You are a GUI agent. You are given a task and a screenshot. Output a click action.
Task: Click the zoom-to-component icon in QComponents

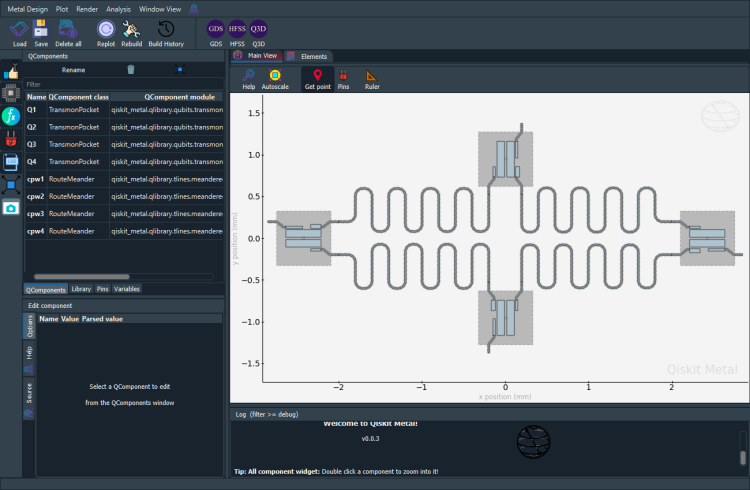click(x=180, y=70)
